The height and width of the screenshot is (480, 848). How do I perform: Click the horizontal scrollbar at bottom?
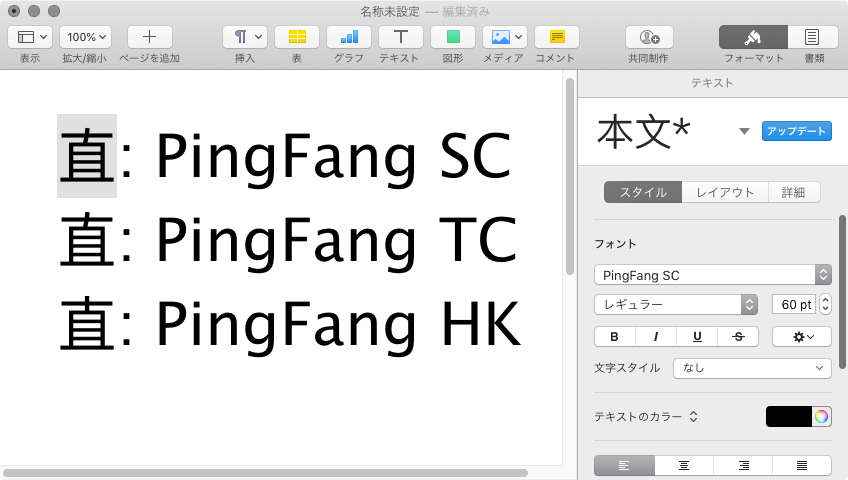coord(265,473)
